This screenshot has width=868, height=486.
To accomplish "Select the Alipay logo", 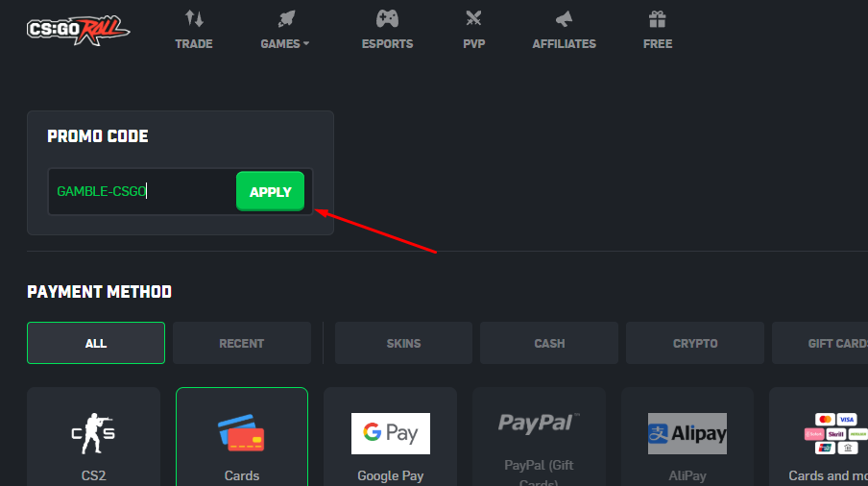I will [x=687, y=433].
